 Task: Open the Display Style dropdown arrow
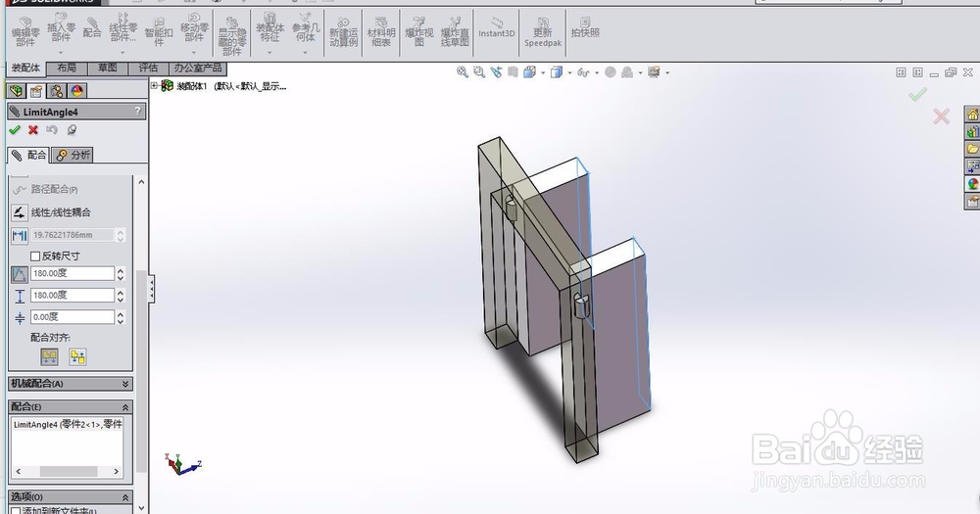tap(570, 73)
